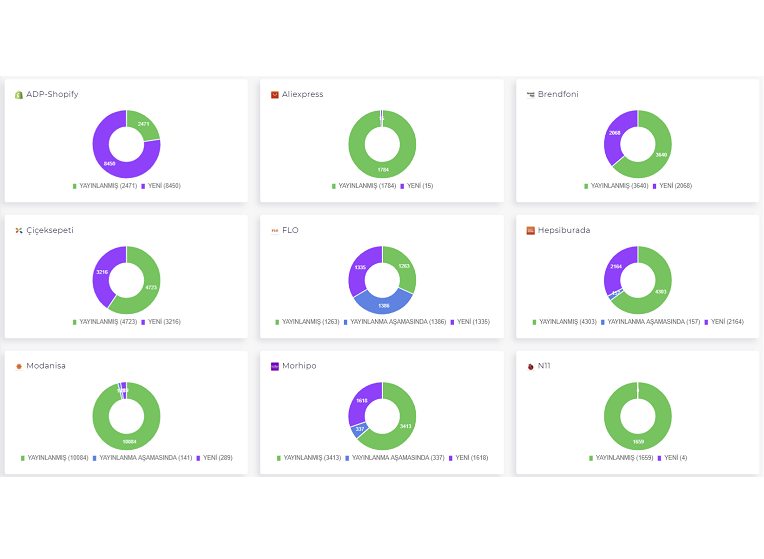Toggle YAYINLANMA AŞAMASINDA (157) legend in Hepsiburada
Image resolution: width=764 pixels, height=559 pixels.
[650, 322]
